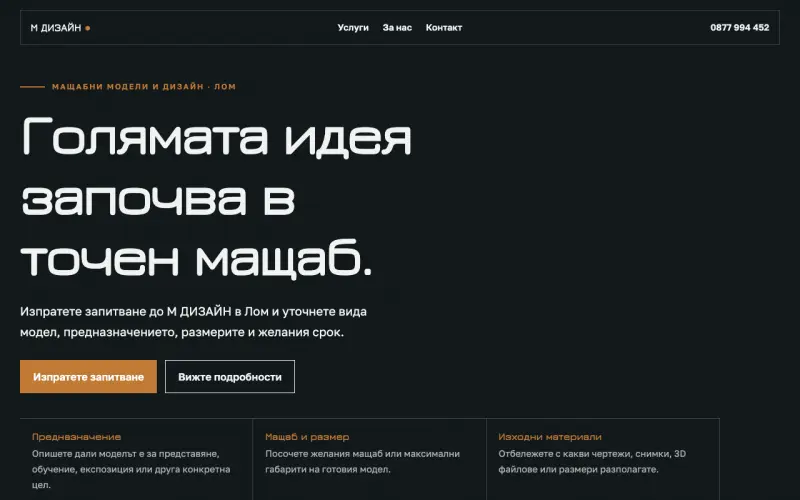Screen dimensions: 800x500
Task: Click the paragraph starting Изпратете запитване до
Action: click(193, 321)
